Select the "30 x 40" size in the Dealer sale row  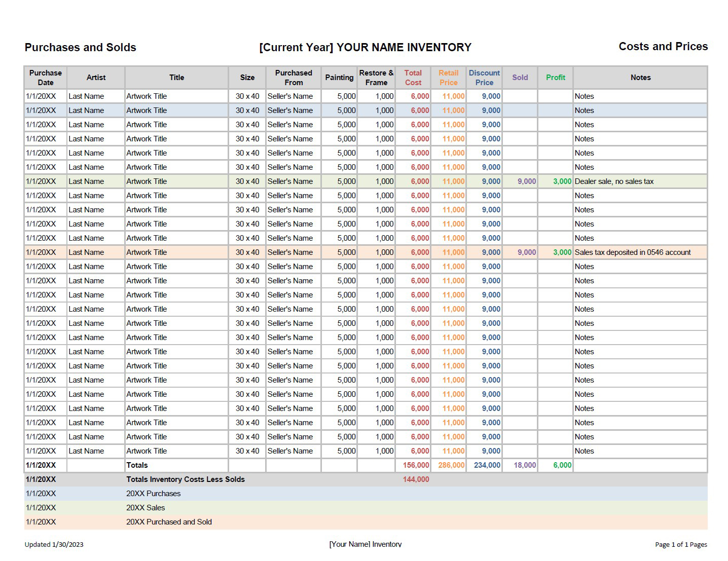click(x=247, y=181)
